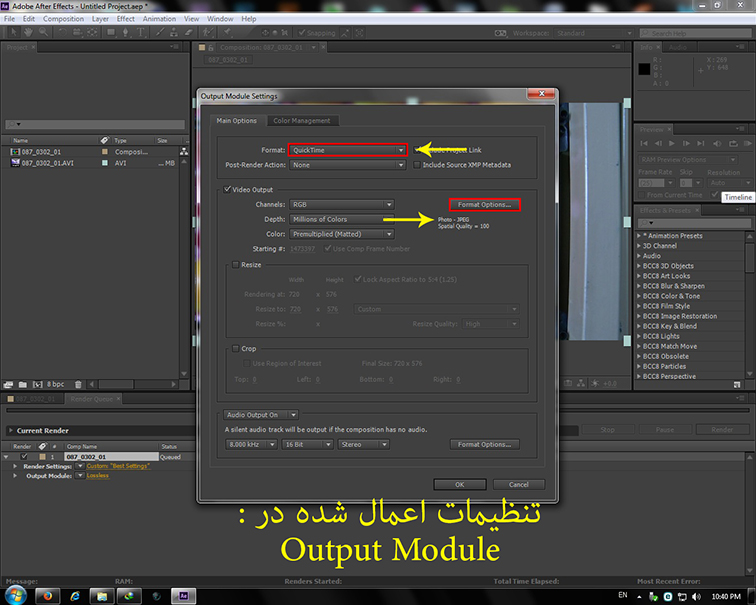Open the 16 Bit audio depth dropdown
Image resolution: width=756 pixels, height=605 pixels.
(x=307, y=444)
